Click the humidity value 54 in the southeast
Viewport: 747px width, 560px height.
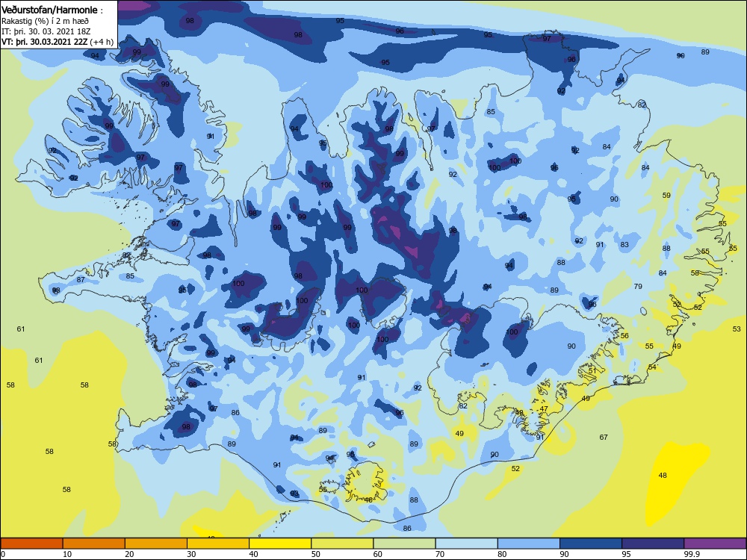tap(652, 367)
